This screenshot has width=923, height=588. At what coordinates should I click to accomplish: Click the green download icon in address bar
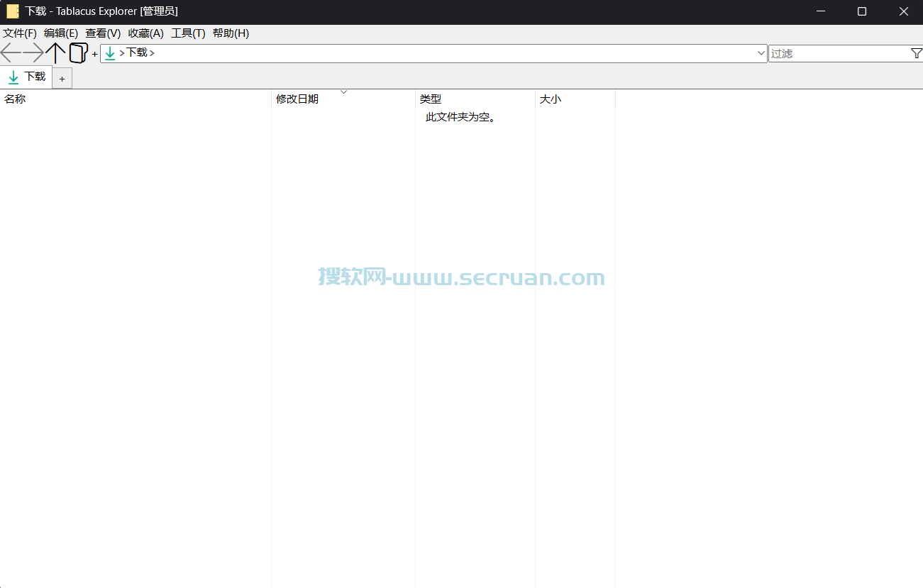[x=110, y=53]
